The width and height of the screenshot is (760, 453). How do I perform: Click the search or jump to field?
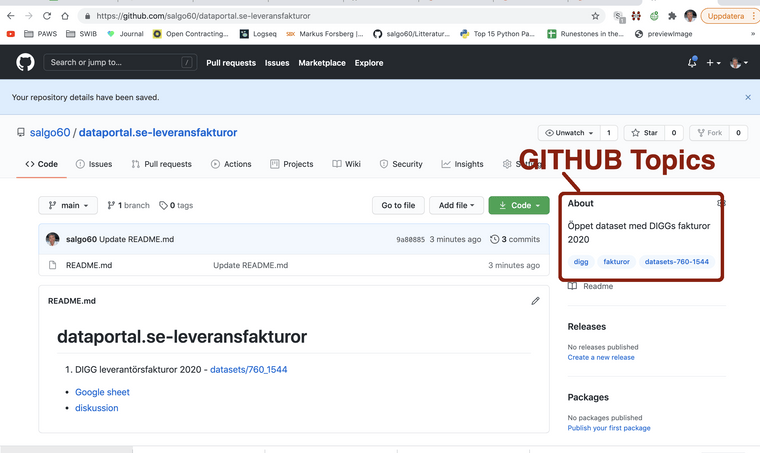(x=120, y=62)
